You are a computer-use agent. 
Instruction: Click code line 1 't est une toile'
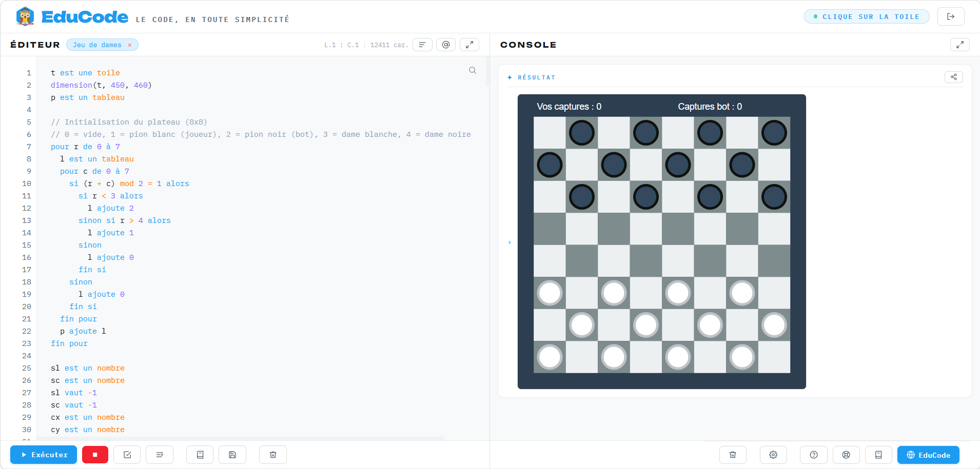pyautogui.click(x=85, y=73)
